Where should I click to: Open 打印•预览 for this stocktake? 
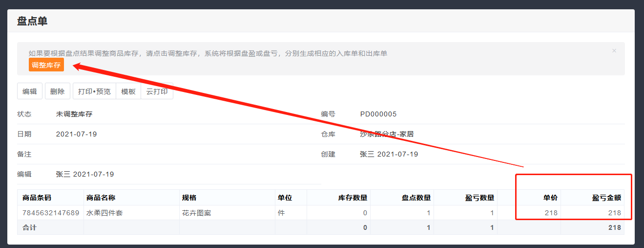(94, 91)
